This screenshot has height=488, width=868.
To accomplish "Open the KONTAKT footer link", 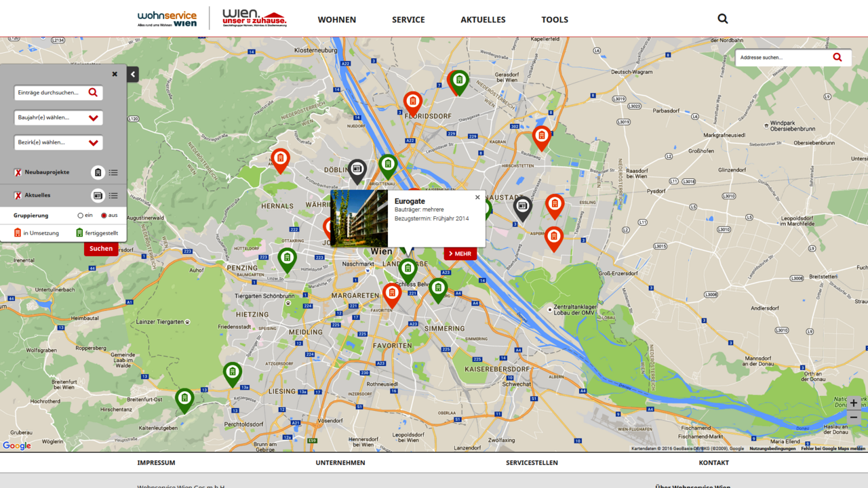I will coord(714,463).
